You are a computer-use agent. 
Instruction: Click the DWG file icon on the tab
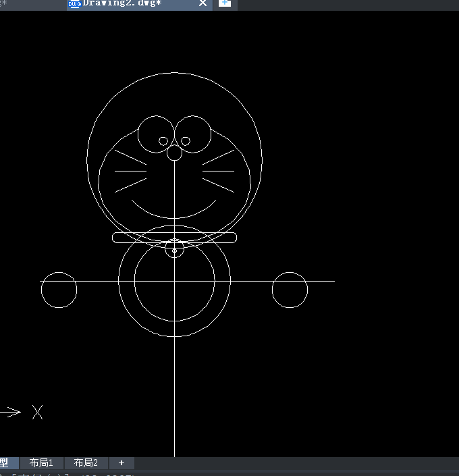(x=75, y=3)
